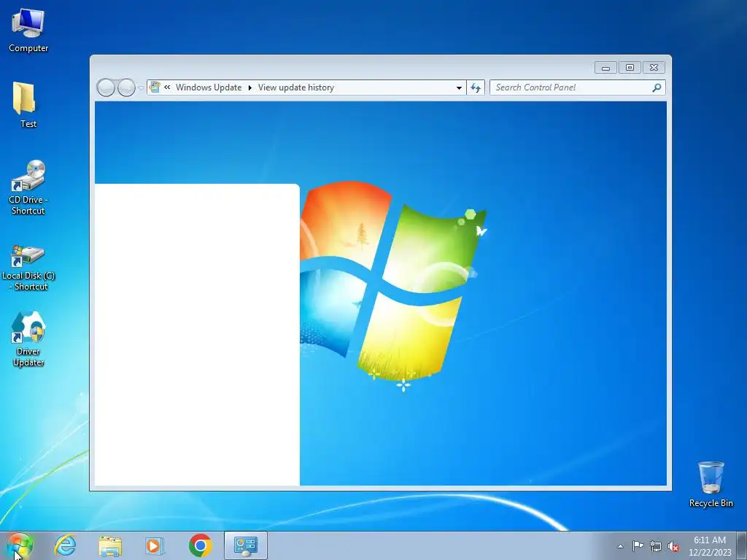Maximize the update history window
Viewport: 747px width, 560px height.
coord(630,68)
